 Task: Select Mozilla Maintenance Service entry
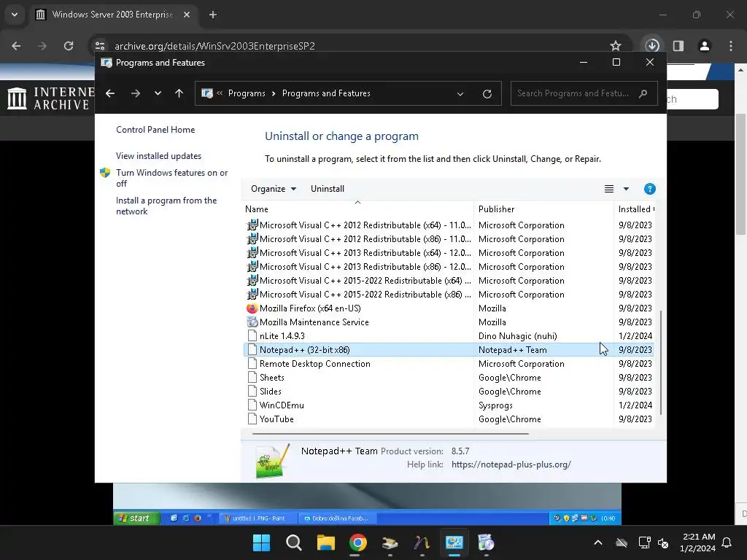(x=449, y=322)
